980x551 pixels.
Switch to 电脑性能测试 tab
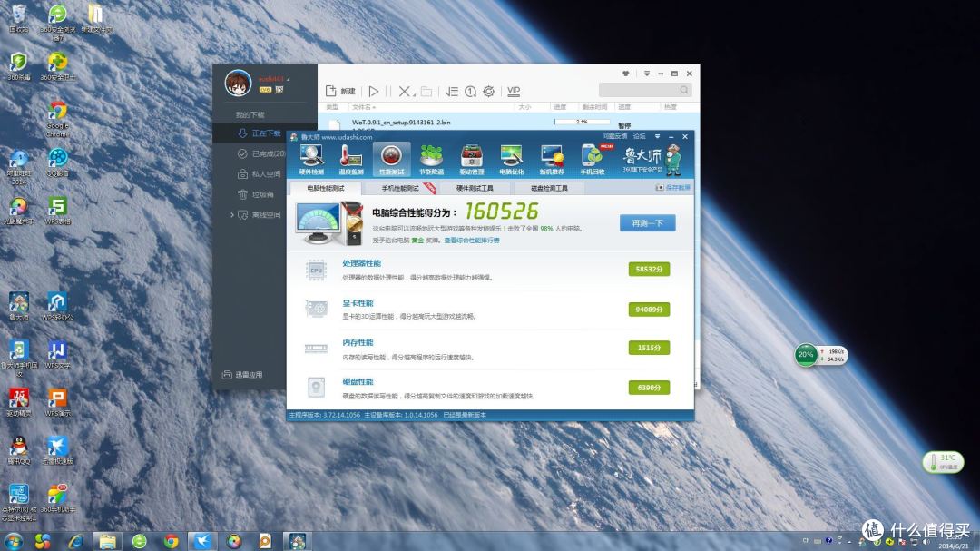[326, 188]
